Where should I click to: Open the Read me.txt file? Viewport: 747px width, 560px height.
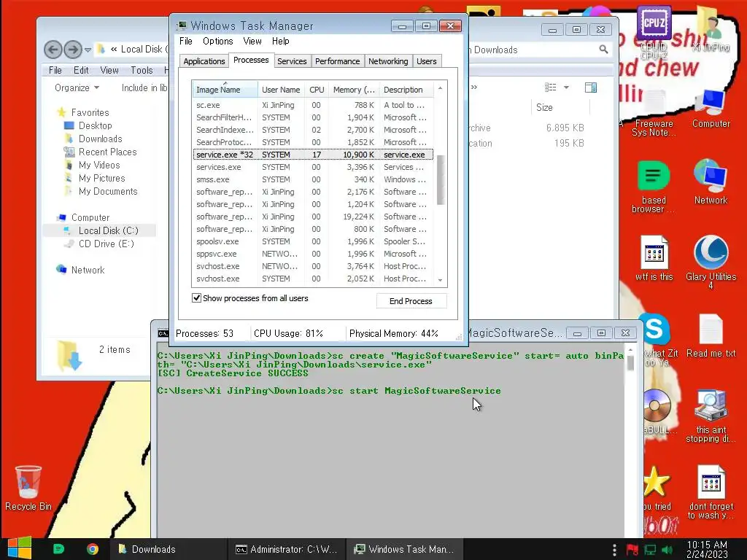tap(711, 335)
